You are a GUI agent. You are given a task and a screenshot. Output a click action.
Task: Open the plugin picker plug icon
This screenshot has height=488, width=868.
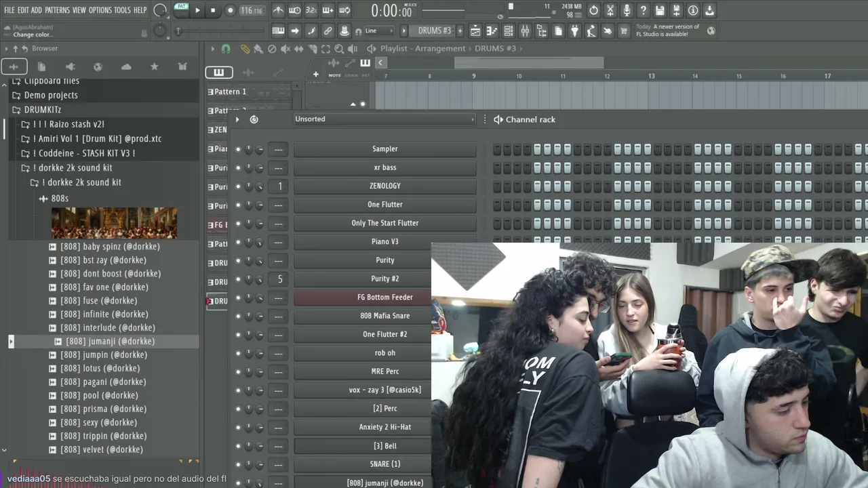coord(574,31)
